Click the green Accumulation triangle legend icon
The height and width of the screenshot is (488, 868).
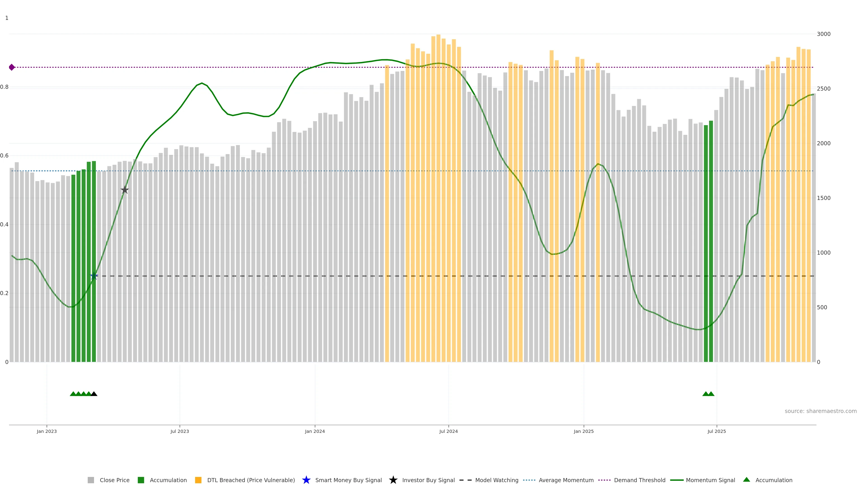(746, 480)
